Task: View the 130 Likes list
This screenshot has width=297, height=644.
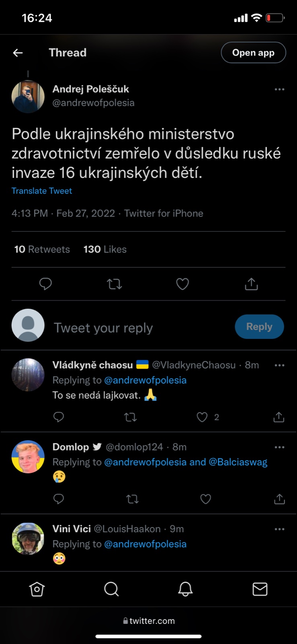Action: tap(105, 250)
